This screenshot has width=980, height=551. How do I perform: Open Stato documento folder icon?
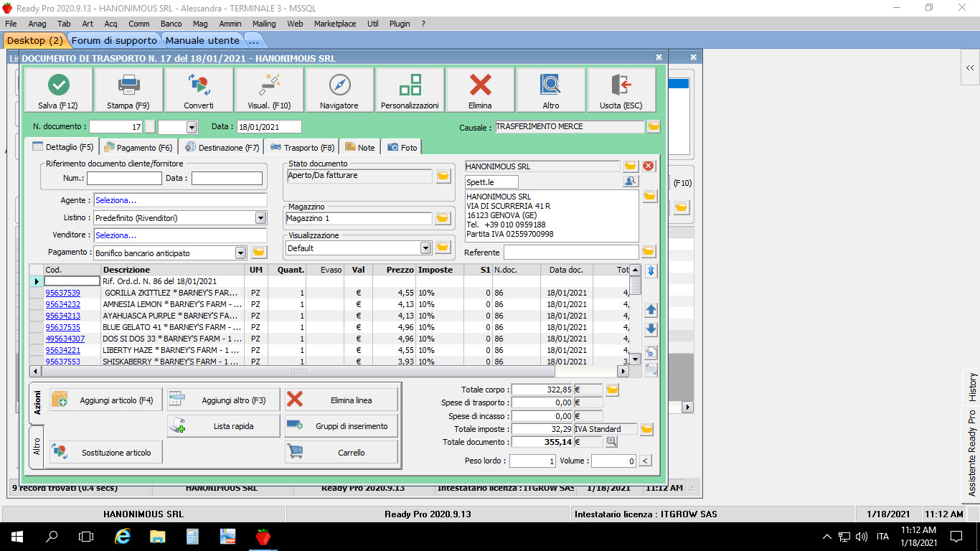click(443, 176)
